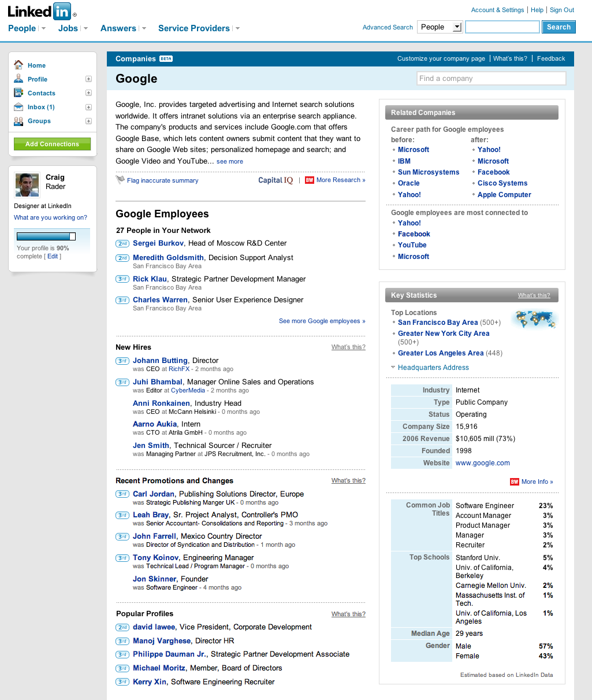Open the Answers top navigation item
This screenshot has width=592, height=700.
(118, 28)
